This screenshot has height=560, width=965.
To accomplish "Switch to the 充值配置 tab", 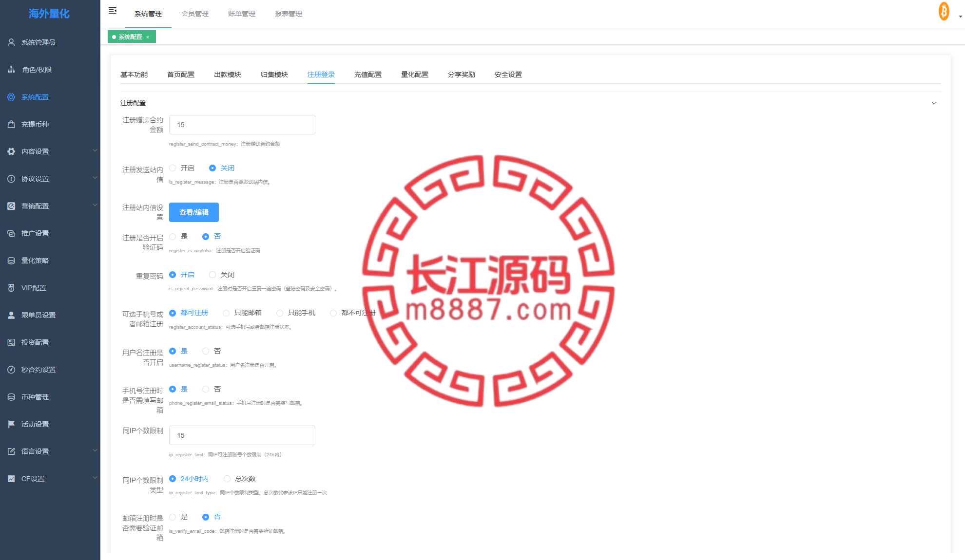I will pyautogui.click(x=368, y=75).
